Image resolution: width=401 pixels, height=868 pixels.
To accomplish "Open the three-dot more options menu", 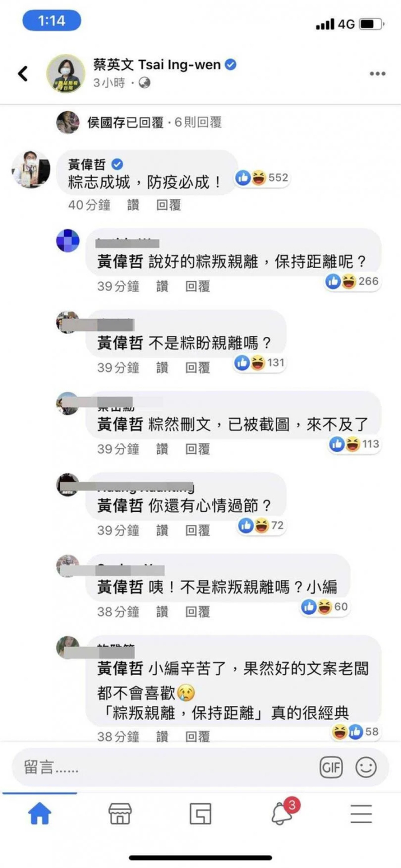I will [x=377, y=74].
